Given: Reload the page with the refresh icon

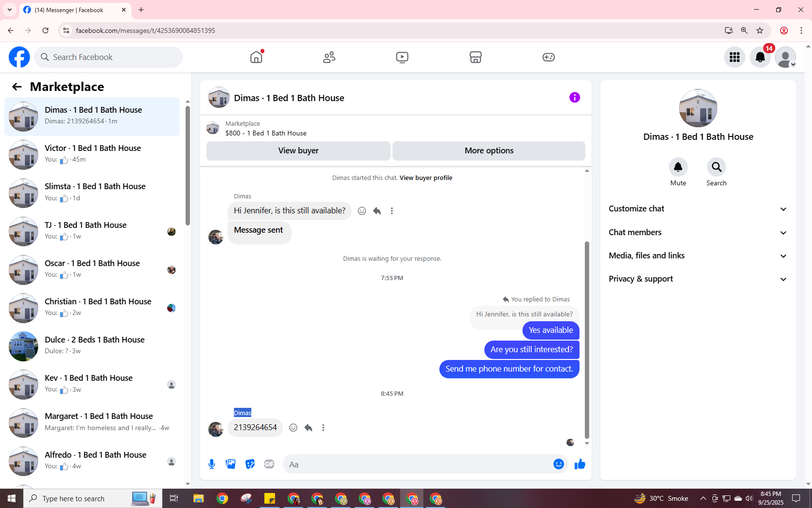Looking at the screenshot, I should (x=45, y=30).
